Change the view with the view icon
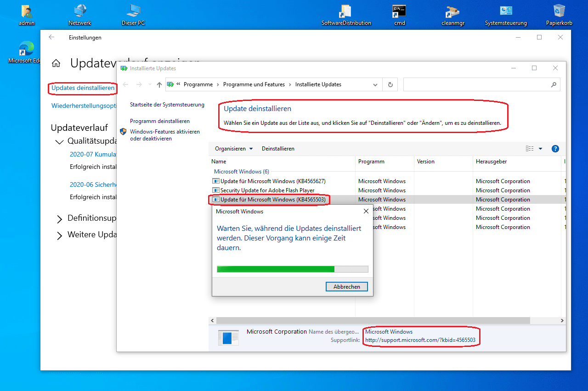 [x=530, y=149]
